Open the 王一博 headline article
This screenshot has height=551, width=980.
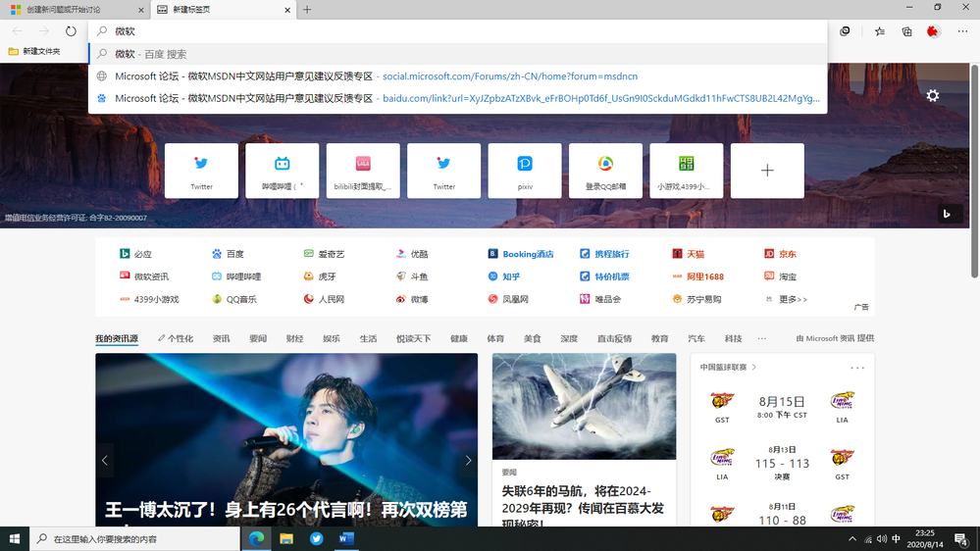(x=286, y=511)
